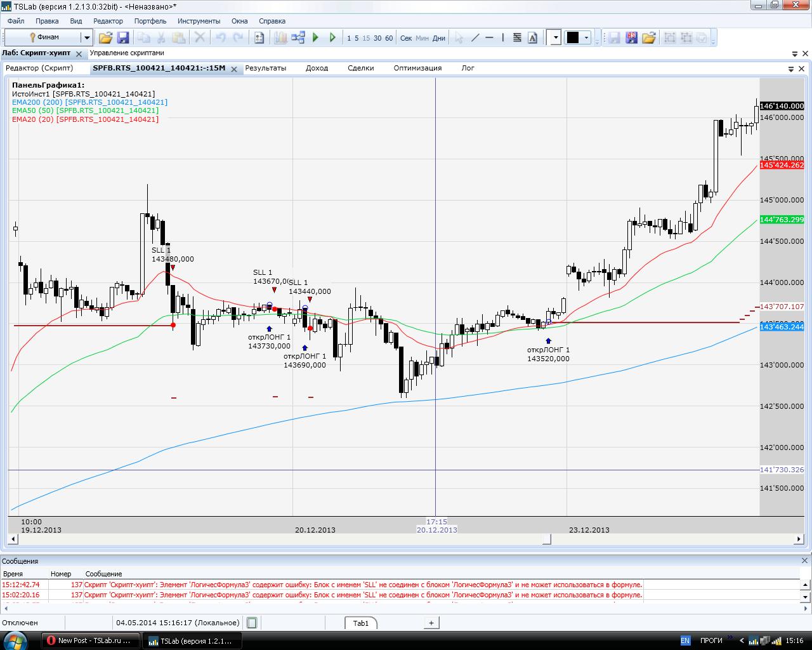Switch to Доход tab
Image resolution: width=812 pixels, height=650 pixels.
(317, 68)
